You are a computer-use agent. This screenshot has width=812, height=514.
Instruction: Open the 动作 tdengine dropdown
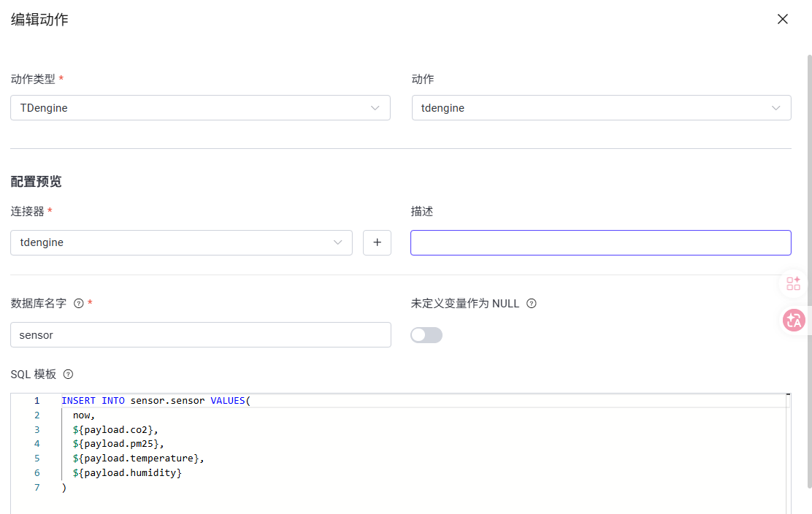(601, 107)
